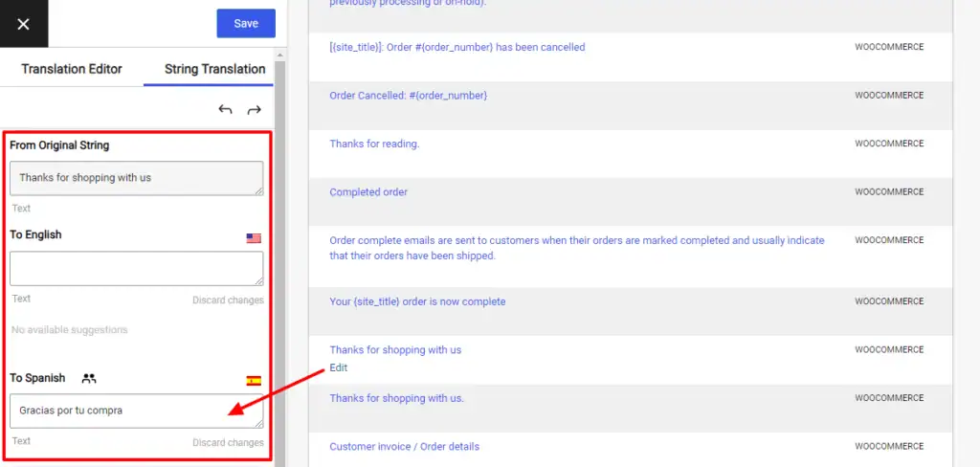Screen dimensions: 980x467
Task: Close the translation editor with X
Action: tap(23, 24)
